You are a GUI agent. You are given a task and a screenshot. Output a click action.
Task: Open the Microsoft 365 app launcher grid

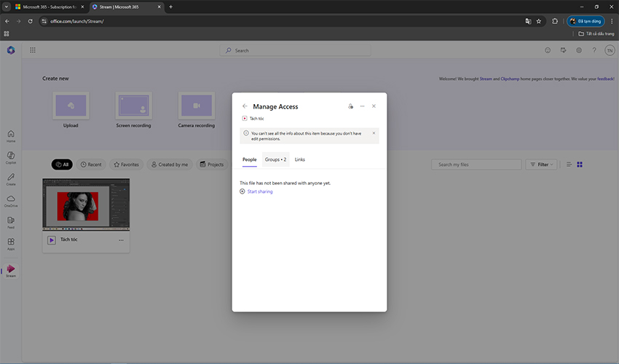tap(33, 50)
